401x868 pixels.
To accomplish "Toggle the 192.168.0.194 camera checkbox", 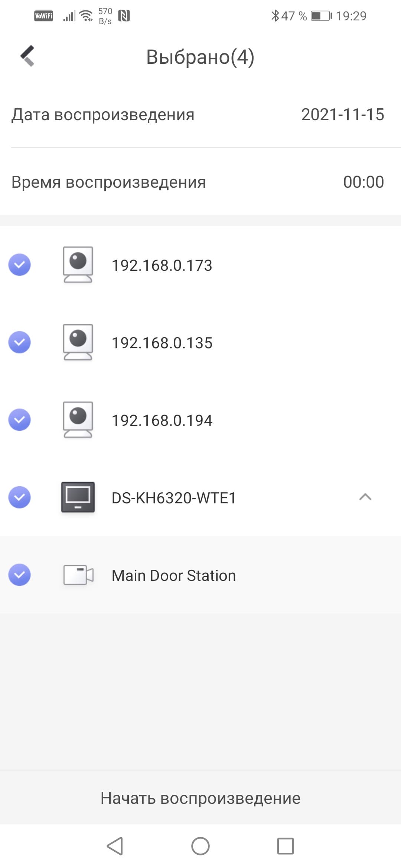I will [19, 420].
